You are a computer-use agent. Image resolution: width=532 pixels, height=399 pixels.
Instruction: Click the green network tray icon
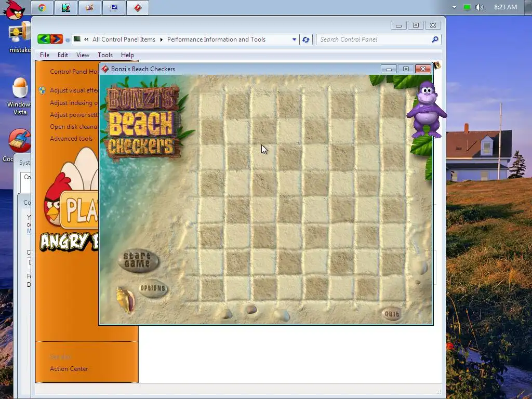click(x=467, y=7)
